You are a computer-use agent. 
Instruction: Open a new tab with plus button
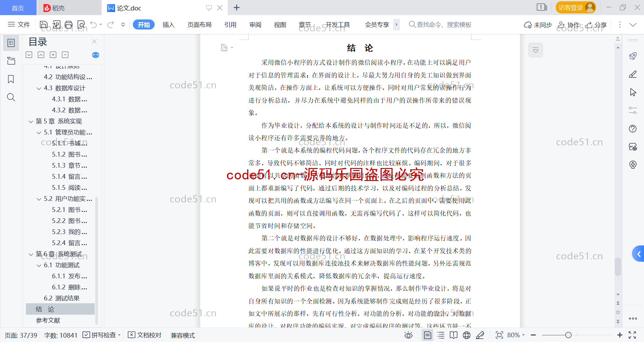click(x=236, y=7)
